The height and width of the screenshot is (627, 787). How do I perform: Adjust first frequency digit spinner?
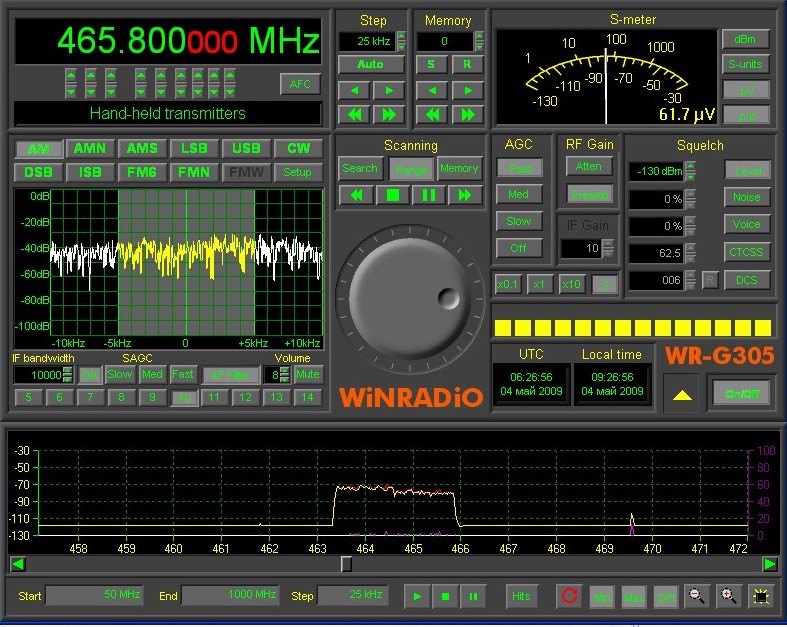click(71, 83)
